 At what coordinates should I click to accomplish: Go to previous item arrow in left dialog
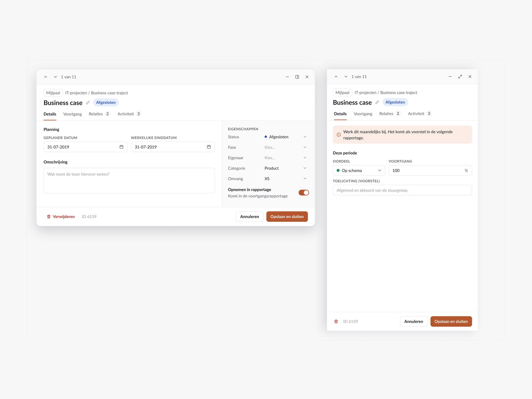pyautogui.click(x=46, y=77)
